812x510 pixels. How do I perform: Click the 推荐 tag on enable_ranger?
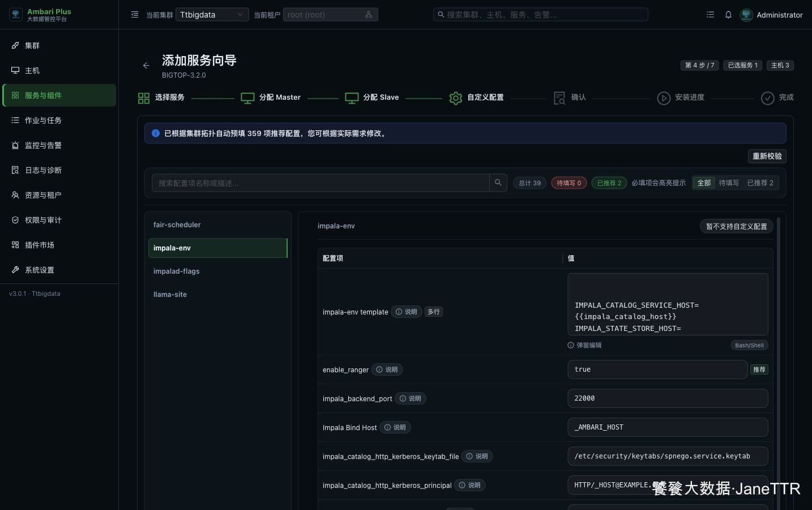click(x=759, y=369)
